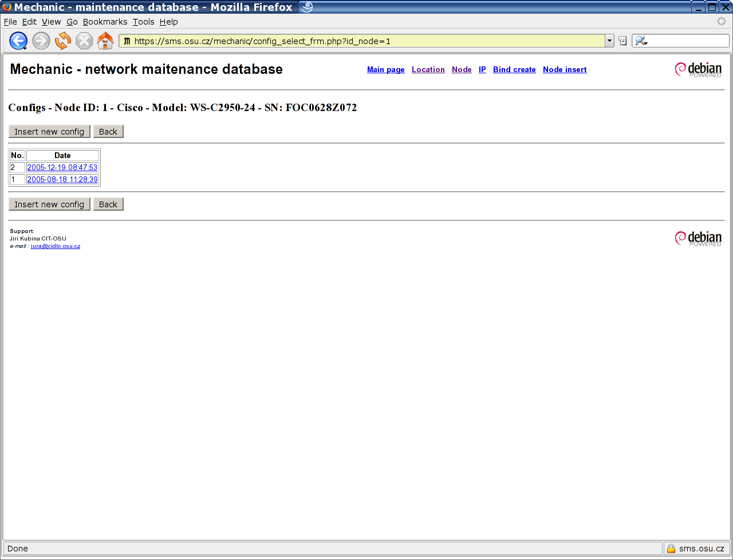Open the File menu
The width and height of the screenshot is (733, 560).
(x=10, y=22)
